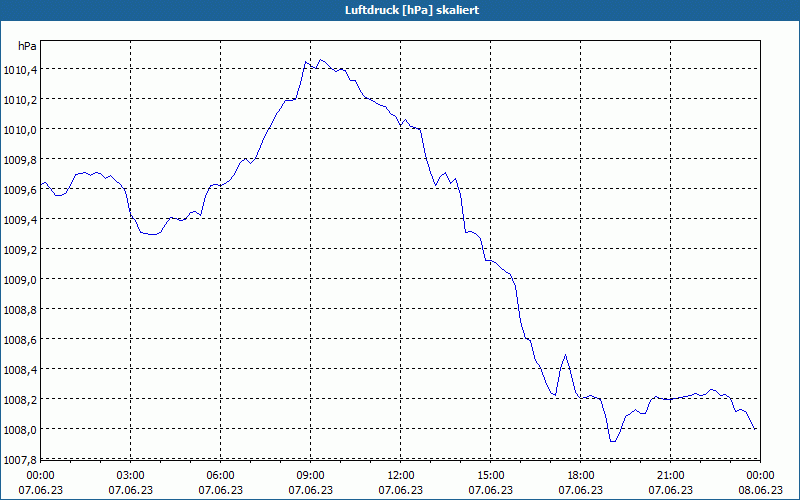The width and height of the screenshot is (800, 500).
Task: Click the 1009,0 y-axis label
Action: tap(20, 280)
